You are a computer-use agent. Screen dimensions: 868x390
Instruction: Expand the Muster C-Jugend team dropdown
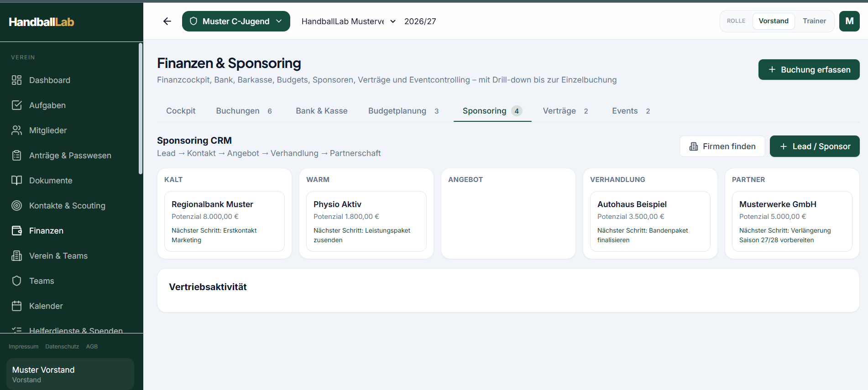pos(236,21)
